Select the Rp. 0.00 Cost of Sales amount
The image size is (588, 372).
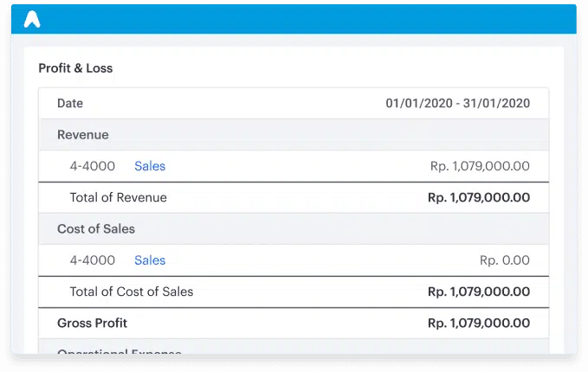coord(504,260)
